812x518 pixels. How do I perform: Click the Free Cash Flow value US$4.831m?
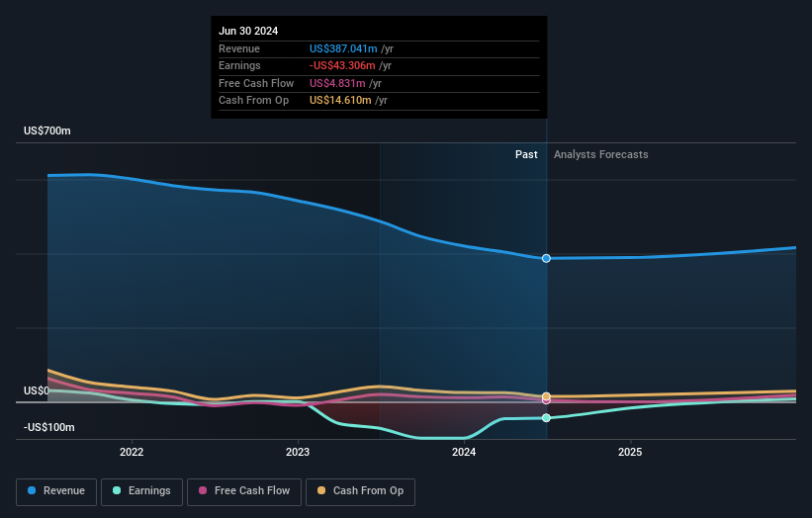(x=337, y=83)
